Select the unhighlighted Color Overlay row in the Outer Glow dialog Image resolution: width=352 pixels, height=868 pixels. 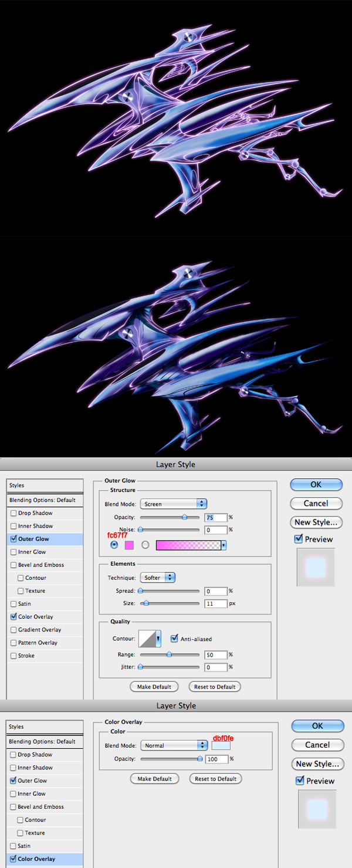point(46,617)
